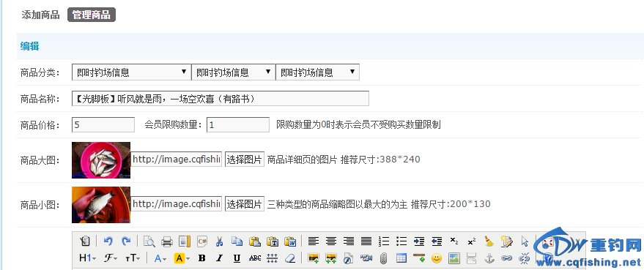Open second 商品分类 category dropdown
Image resolution: width=644 pixels, height=270 pixels.
pos(233,72)
